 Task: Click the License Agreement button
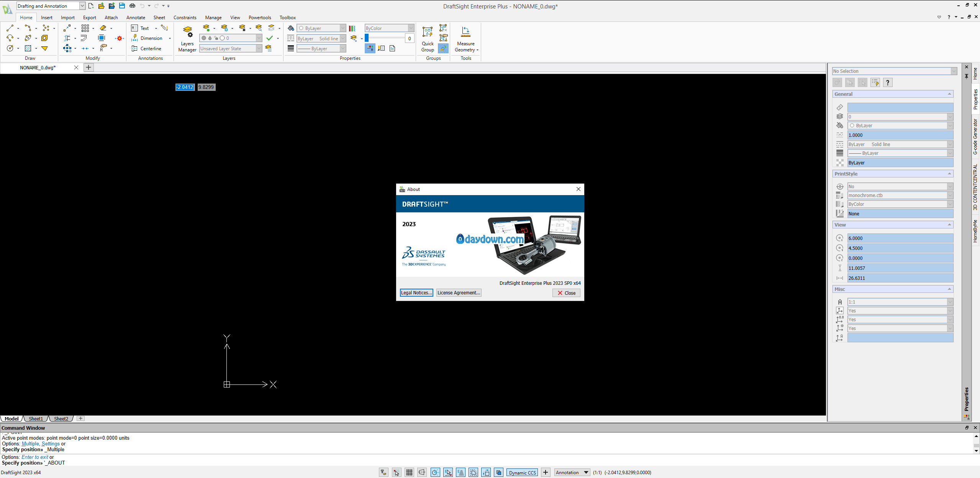point(459,293)
